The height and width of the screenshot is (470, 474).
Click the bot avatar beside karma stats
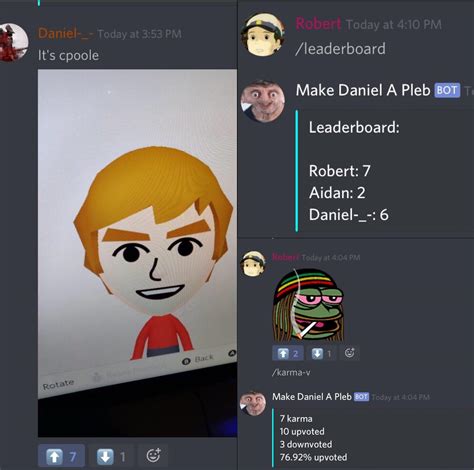(253, 403)
